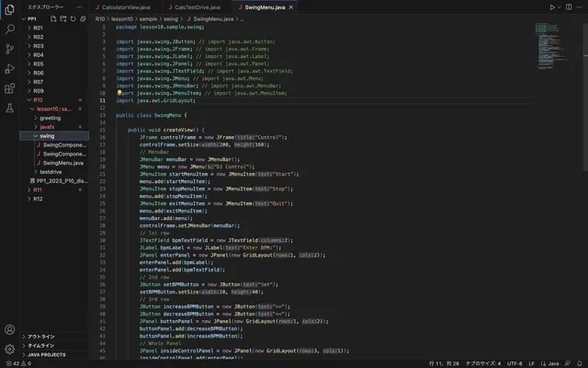Click the UTF-8 encoding in status bar
588x368 pixels.
[514, 362]
